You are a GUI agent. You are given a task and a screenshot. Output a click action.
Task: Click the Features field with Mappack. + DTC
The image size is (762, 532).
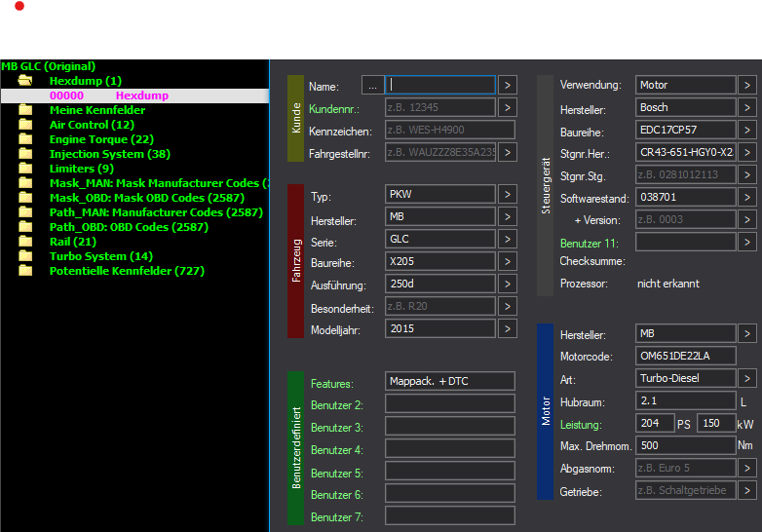[x=450, y=381]
